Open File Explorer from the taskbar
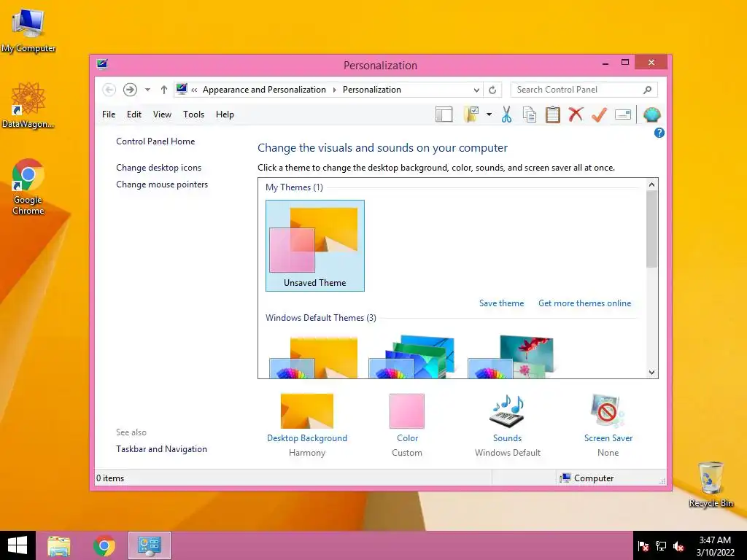The width and height of the screenshot is (747, 560). [59, 545]
